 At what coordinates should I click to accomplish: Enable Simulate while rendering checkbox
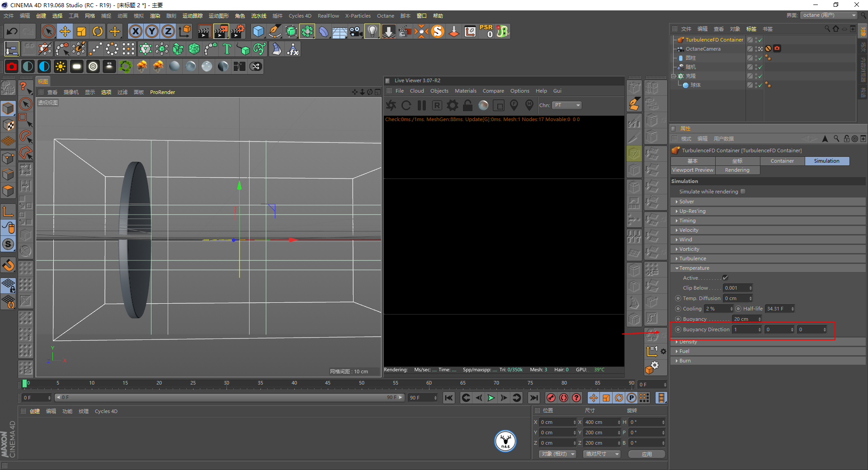[x=743, y=192]
